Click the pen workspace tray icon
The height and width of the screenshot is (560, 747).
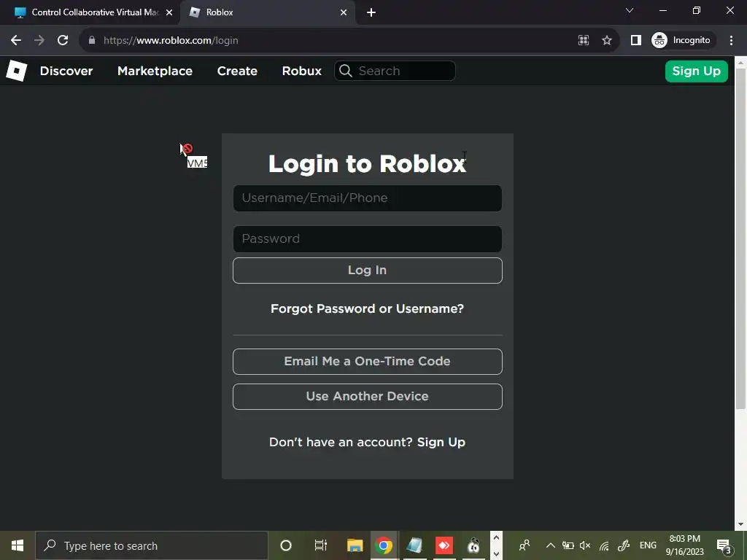[624, 545]
